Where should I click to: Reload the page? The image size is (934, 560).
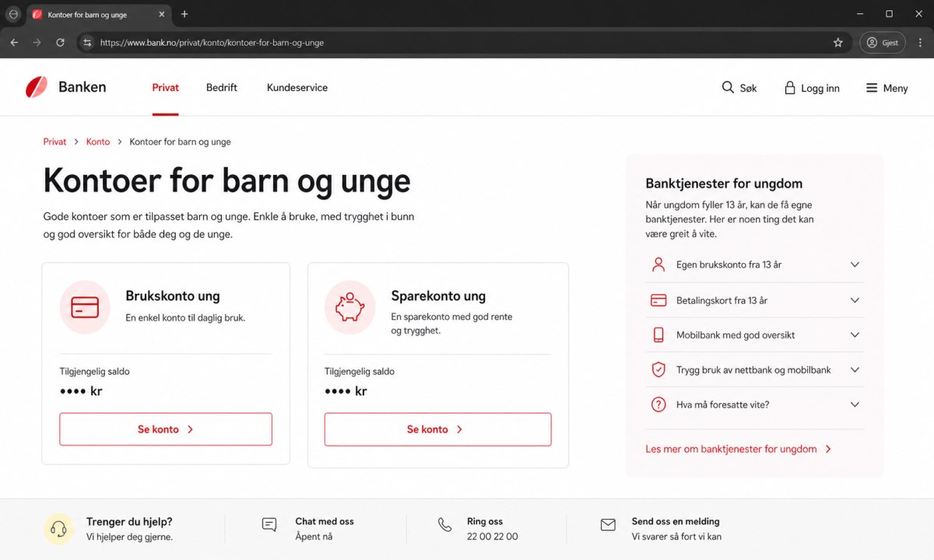[60, 43]
